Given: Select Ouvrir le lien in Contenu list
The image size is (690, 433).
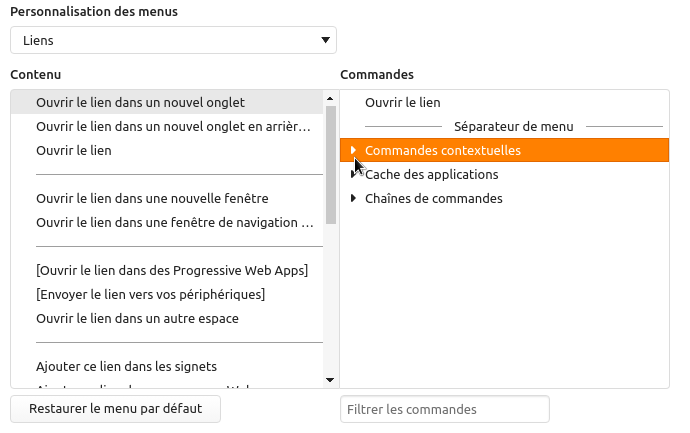Looking at the screenshot, I should click(74, 150).
